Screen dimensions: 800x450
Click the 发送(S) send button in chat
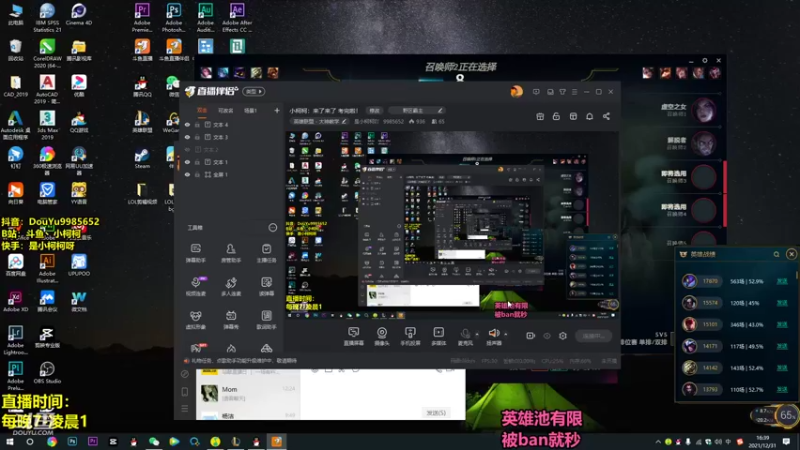tap(436, 413)
